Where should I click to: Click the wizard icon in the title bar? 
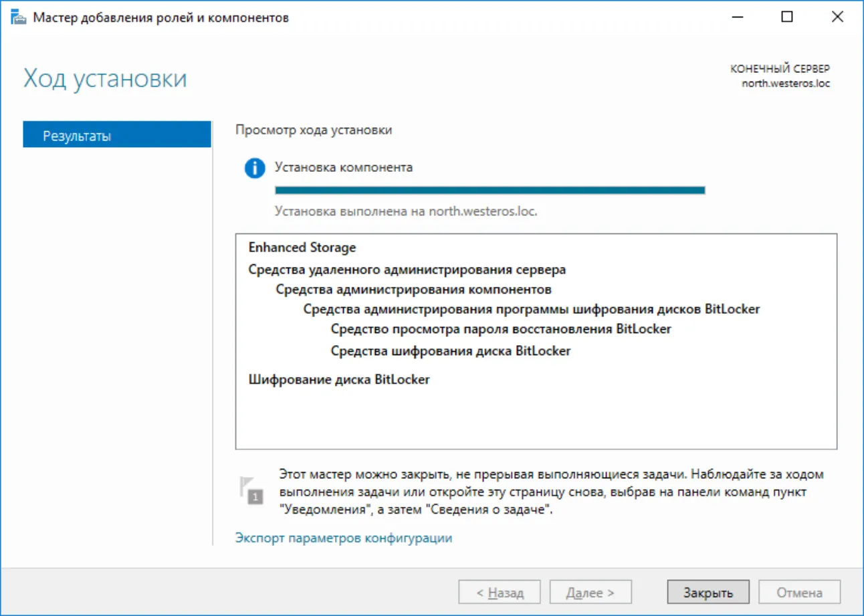coord(19,18)
